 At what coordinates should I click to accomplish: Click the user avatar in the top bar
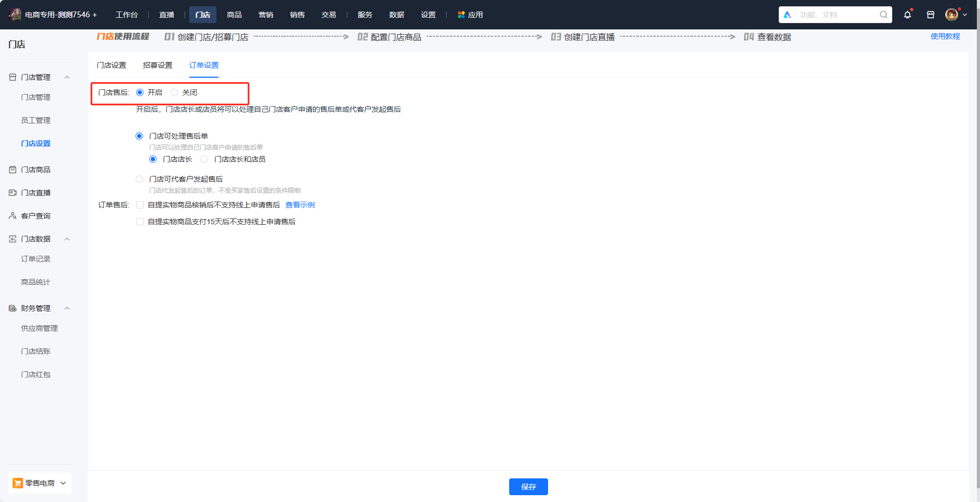(951, 15)
